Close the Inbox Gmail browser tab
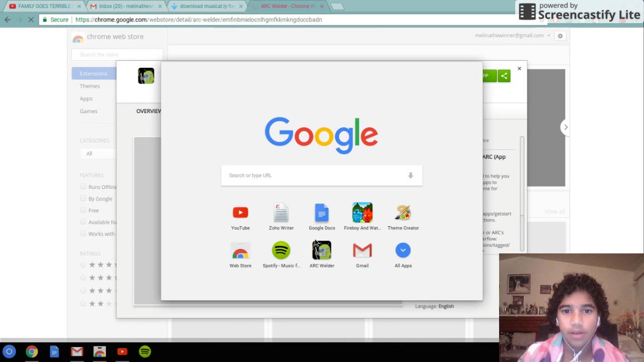 160,7
